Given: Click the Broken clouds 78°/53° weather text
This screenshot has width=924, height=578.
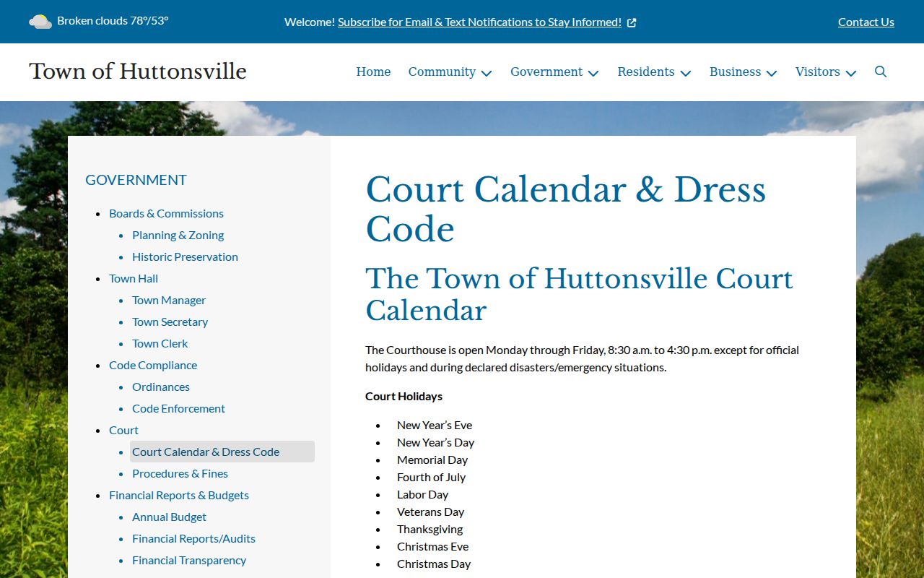Looking at the screenshot, I should pos(113,20).
